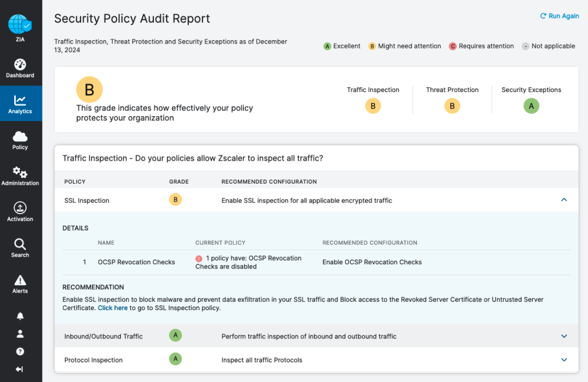This screenshot has height=382, width=588.
Task: Expand the Inbound/Outbound Traffic row
Action: 564,336
